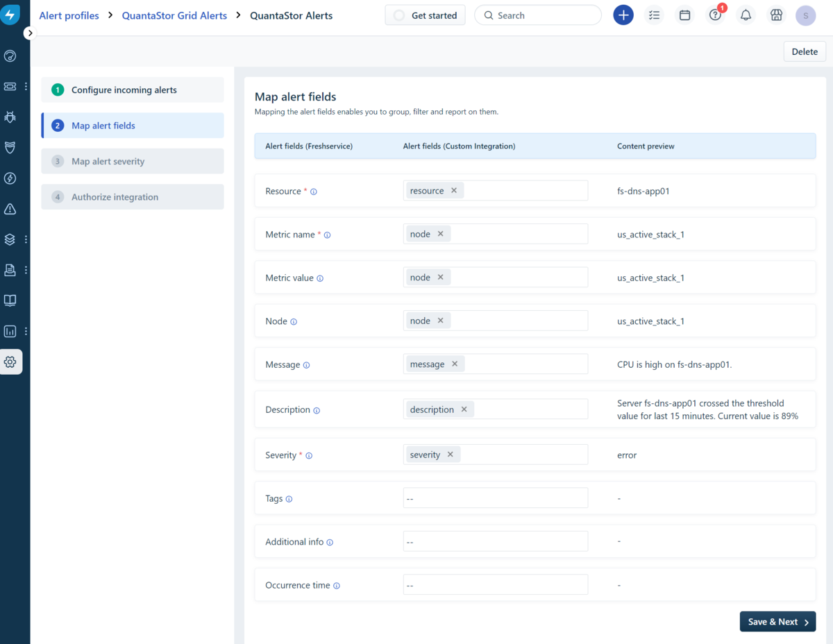Open three-dot menu beside the icon above the book
Image resolution: width=833 pixels, height=644 pixels.
point(26,270)
